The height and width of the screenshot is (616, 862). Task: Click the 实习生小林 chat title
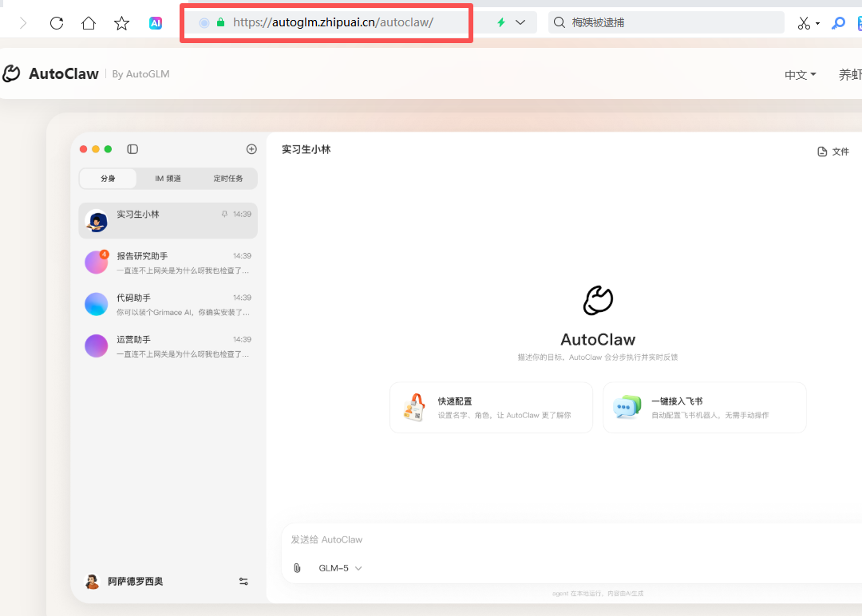306,149
